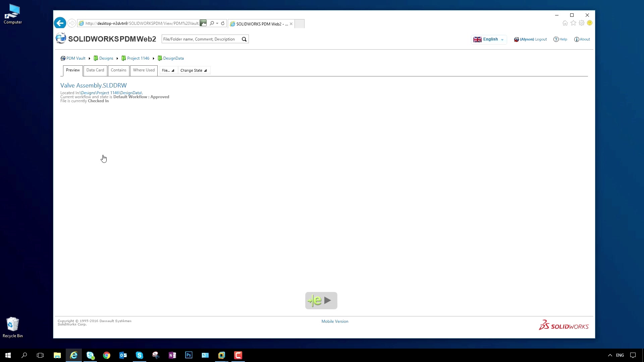The width and height of the screenshot is (644, 362).
Task: Click the PDM Vault breadcrumb folder icon
Action: point(63,58)
